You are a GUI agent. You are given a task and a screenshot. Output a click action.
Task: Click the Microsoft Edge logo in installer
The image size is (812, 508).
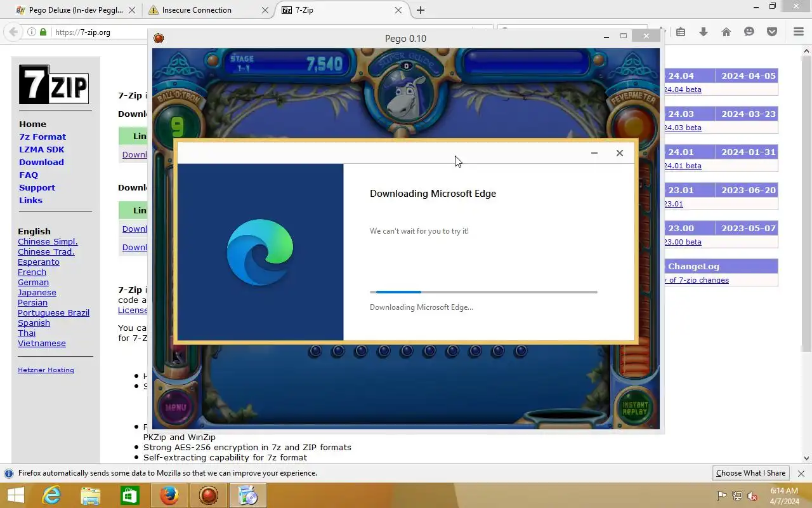pyautogui.click(x=260, y=252)
